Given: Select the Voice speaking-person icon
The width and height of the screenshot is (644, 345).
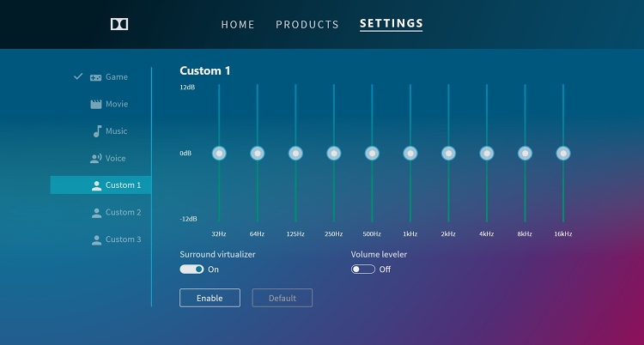Looking at the screenshot, I should [95, 159].
